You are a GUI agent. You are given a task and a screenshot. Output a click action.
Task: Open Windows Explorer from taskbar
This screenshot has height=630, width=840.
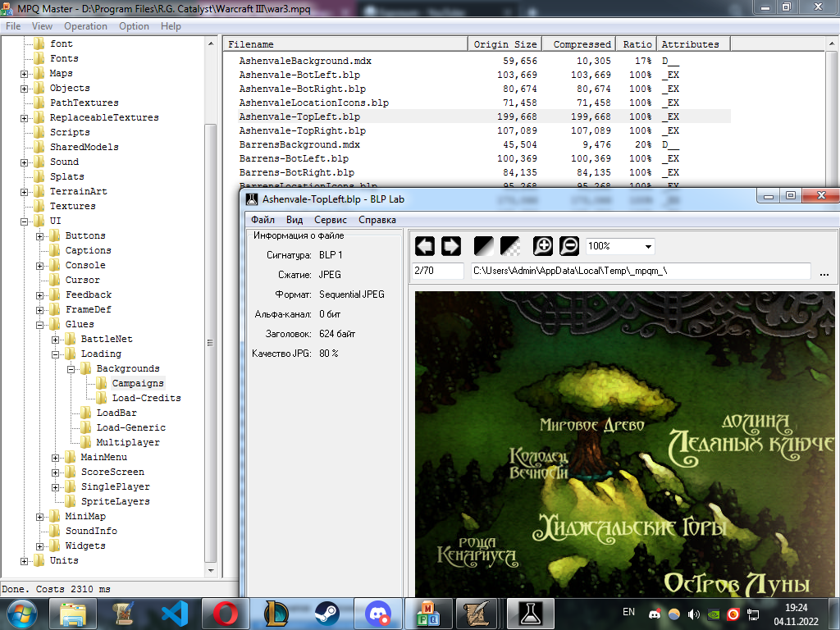[x=73, y=614]
